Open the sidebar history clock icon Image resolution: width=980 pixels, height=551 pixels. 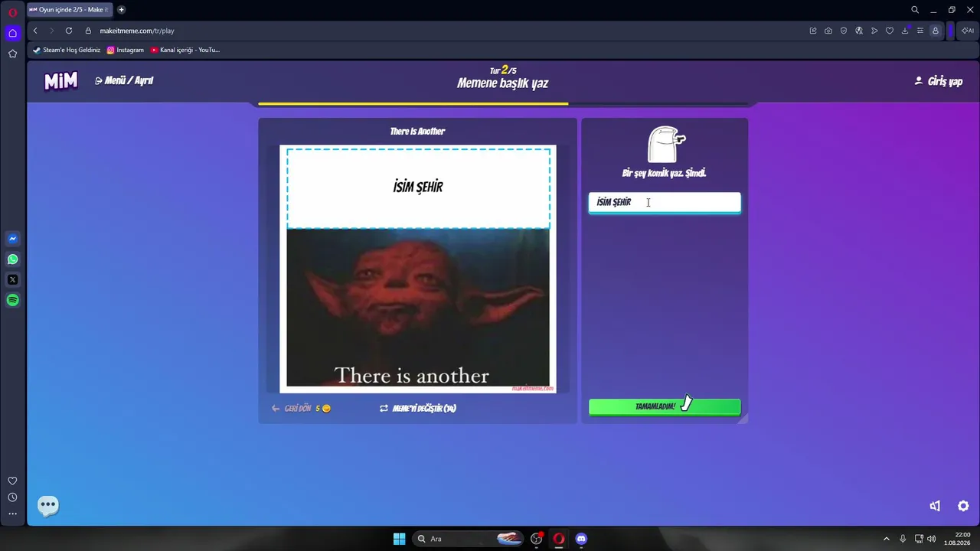pyautogui.click(x=12, y=497)
